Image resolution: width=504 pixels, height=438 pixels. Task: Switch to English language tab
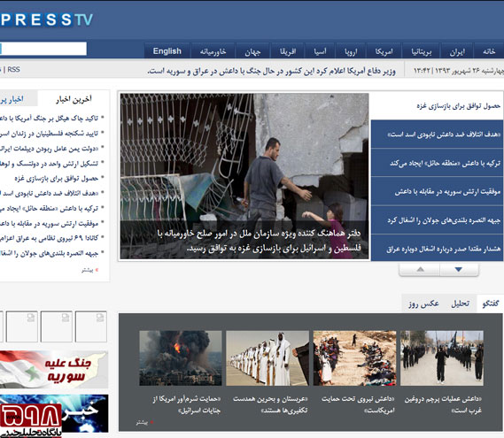click(x=167, y=51)
